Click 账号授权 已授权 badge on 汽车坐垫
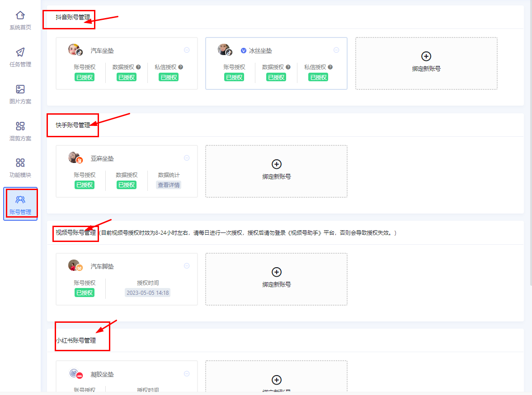This screenshot has width=532, height=395. pyautogui.click(x=85, y=77)
